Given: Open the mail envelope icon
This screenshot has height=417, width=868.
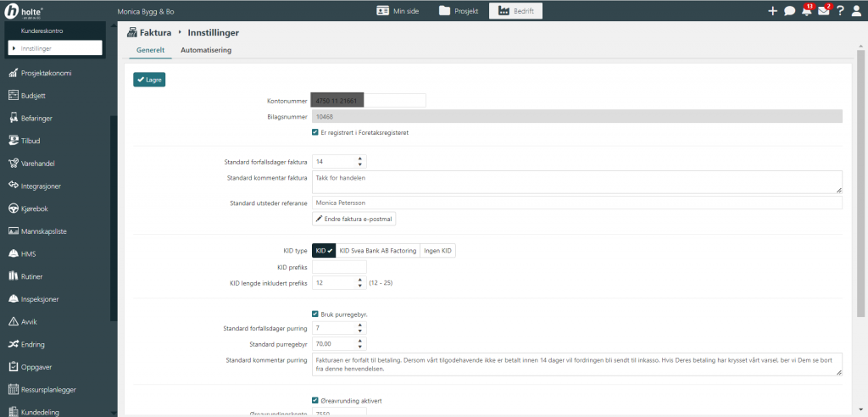Looking at the screenshot, I should 823,11.
